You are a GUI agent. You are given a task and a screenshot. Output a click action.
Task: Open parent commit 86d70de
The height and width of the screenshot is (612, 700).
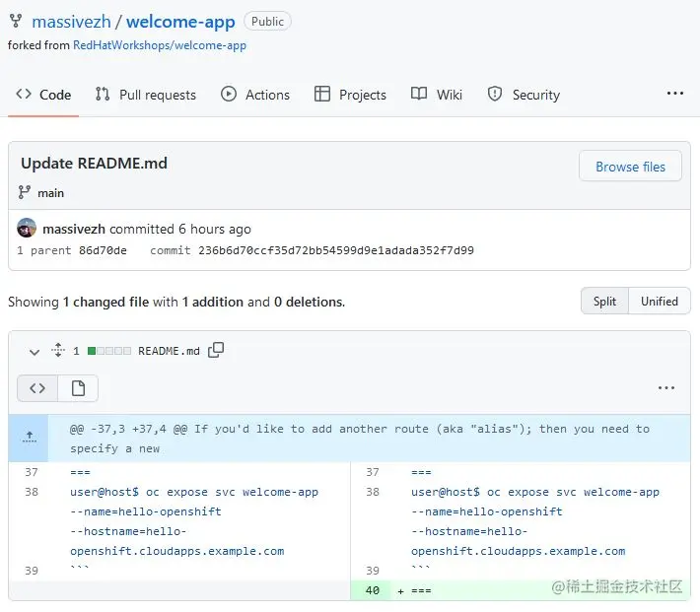tap(103, 250)
